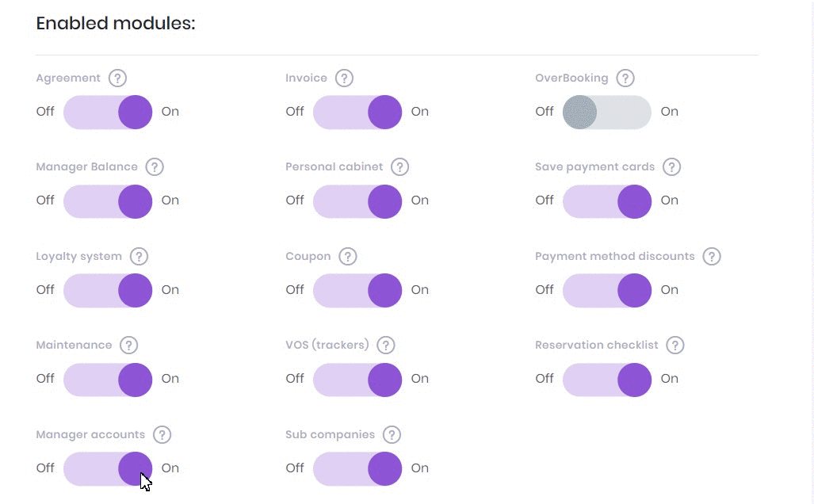The width and height of the screenshot is (814, 504).
Task: Click Reservation checklist question mark icon
Action: coord(675,346)
